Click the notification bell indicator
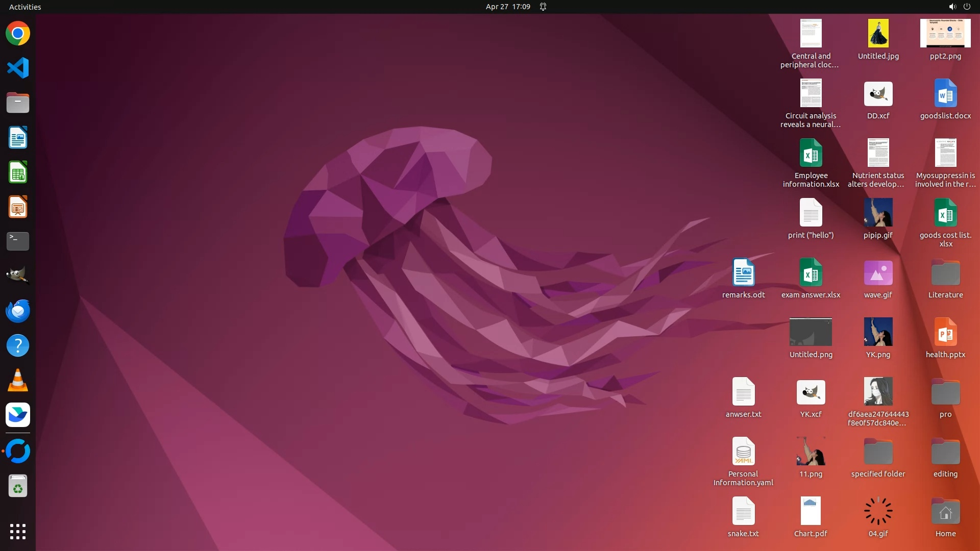Screen dimensions: 980x551 (543, 7)
